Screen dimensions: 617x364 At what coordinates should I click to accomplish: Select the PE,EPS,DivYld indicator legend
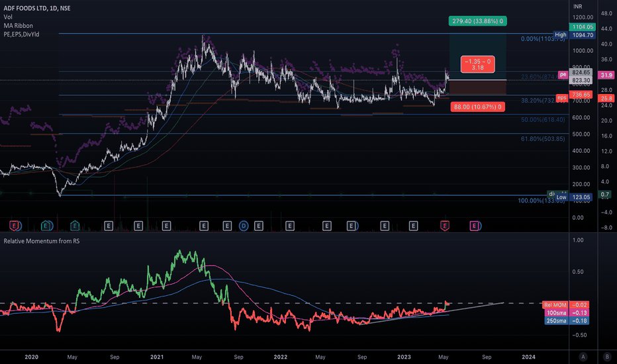point(21,34)
